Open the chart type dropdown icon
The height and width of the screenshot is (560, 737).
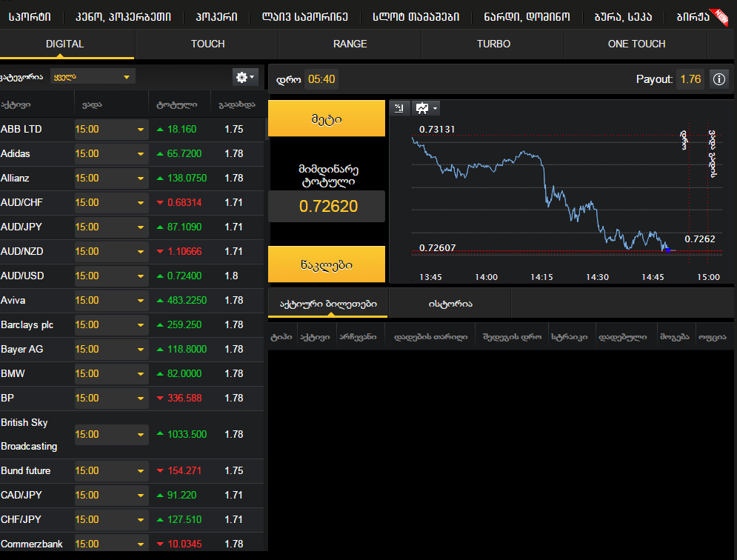click(x=426, y=108)
